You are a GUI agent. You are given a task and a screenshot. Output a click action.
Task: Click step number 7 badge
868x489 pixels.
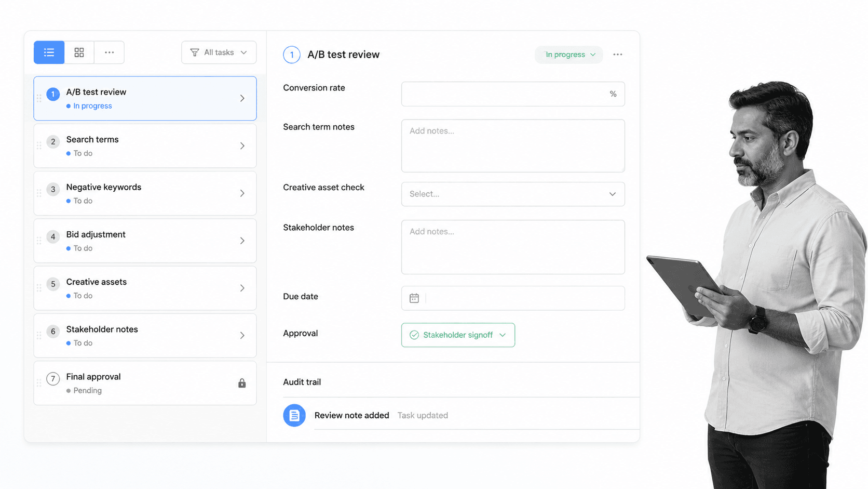point(53,379)
